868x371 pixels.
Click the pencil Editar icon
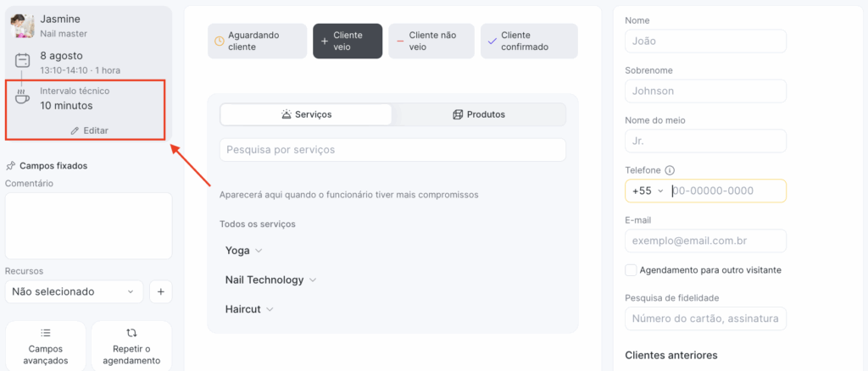(75, 130)
